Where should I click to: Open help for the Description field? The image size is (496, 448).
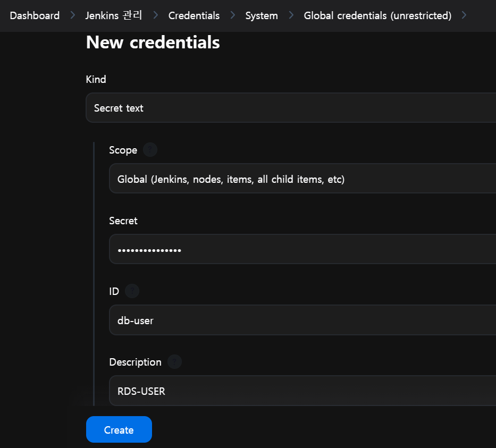click(174, 362)
